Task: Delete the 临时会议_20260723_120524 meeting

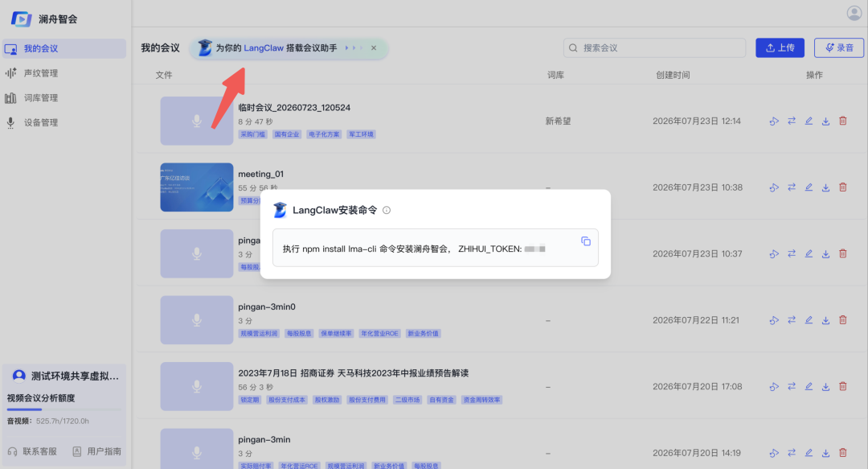Action: [842, 121]
